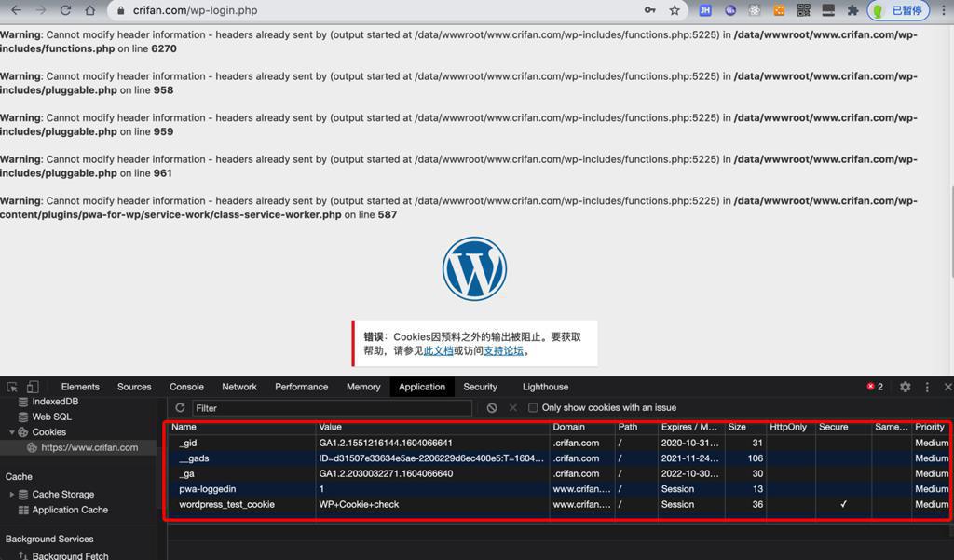Select the pwa-loggedin cookie row

[x=559, y=489]
